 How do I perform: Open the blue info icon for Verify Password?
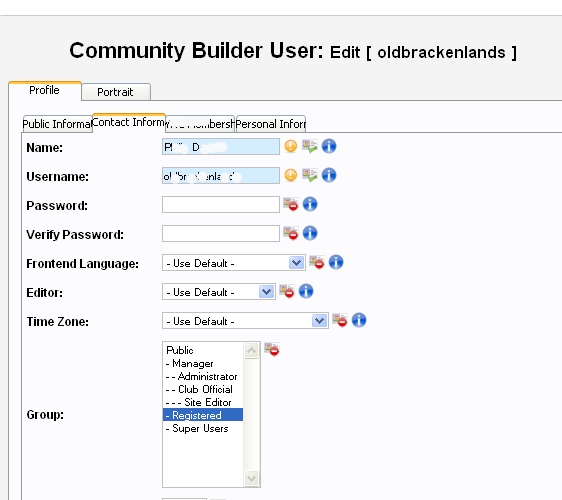(310, 233)
